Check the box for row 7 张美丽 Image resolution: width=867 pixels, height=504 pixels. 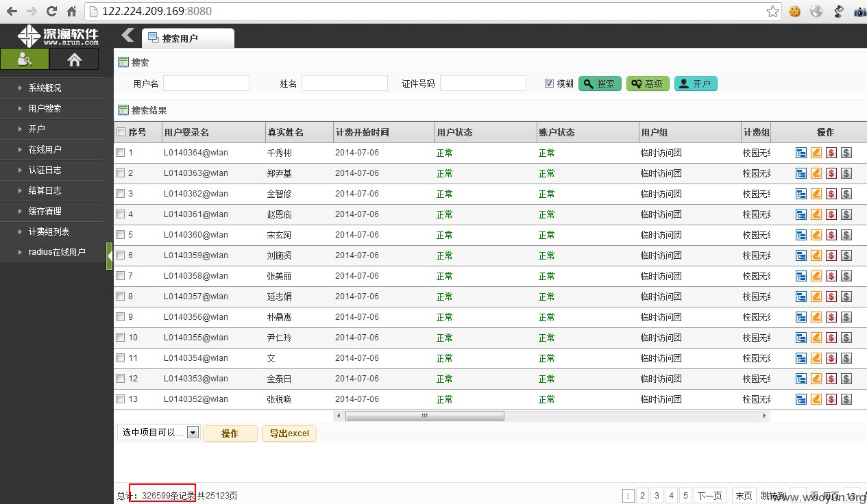121,276
